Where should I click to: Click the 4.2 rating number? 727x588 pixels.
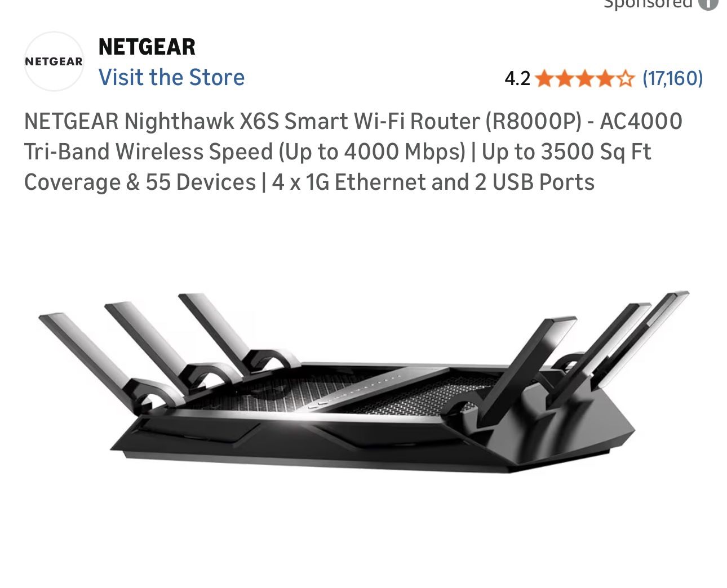click(517, 78)
